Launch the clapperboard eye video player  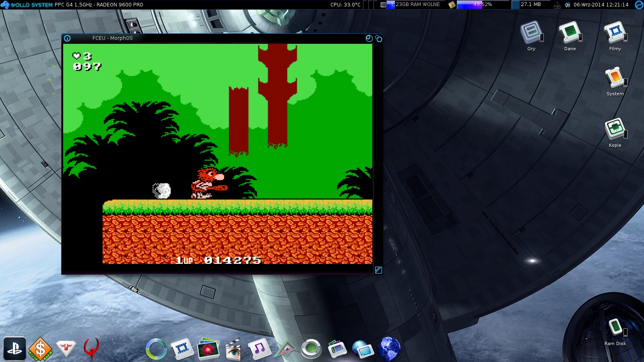pyautogui.click(x=233, y=349)
